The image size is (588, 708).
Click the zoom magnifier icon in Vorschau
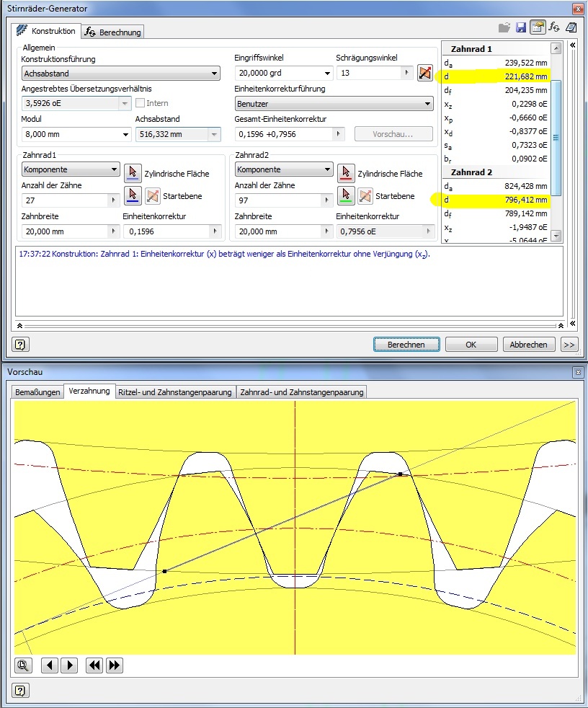point(23,665)
